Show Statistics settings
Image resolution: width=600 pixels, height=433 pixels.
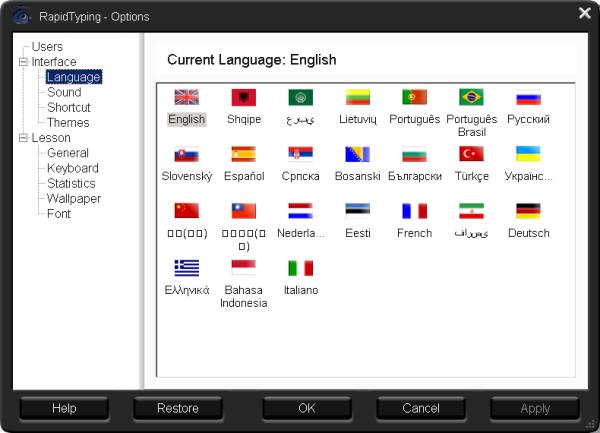(71, 183)
